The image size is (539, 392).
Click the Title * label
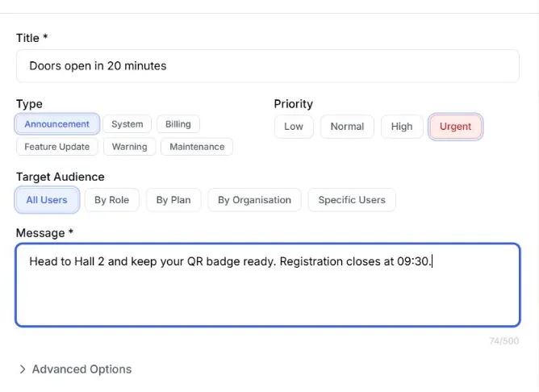(32, 38)
